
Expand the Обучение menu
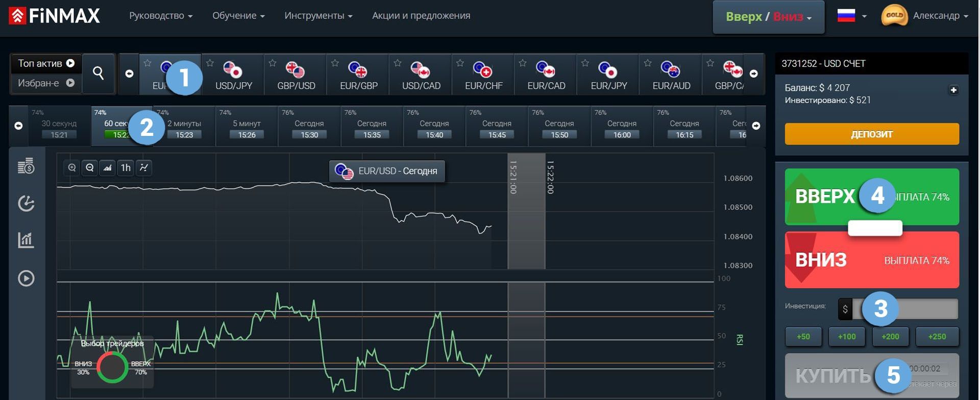[238, 16]
